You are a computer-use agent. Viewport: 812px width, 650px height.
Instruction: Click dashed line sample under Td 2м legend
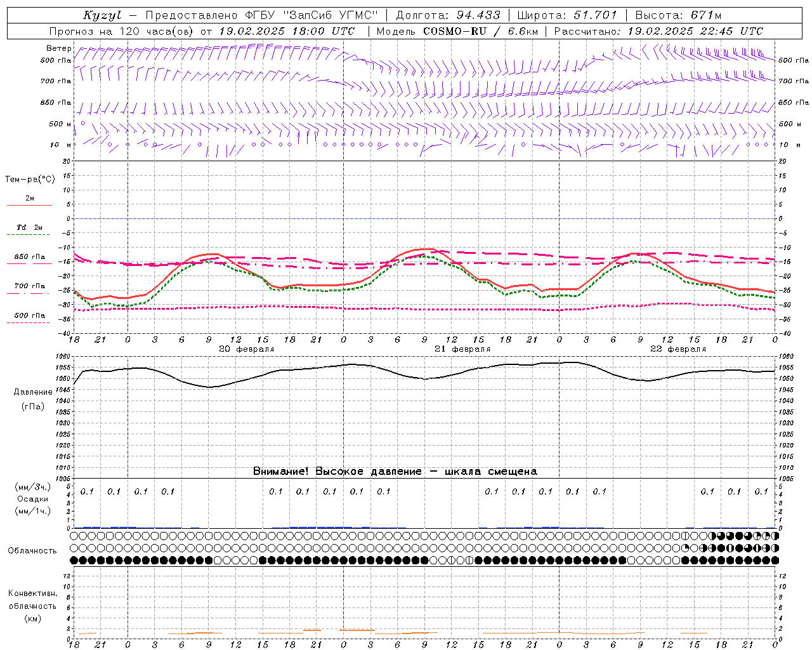(x=29, y=235)
